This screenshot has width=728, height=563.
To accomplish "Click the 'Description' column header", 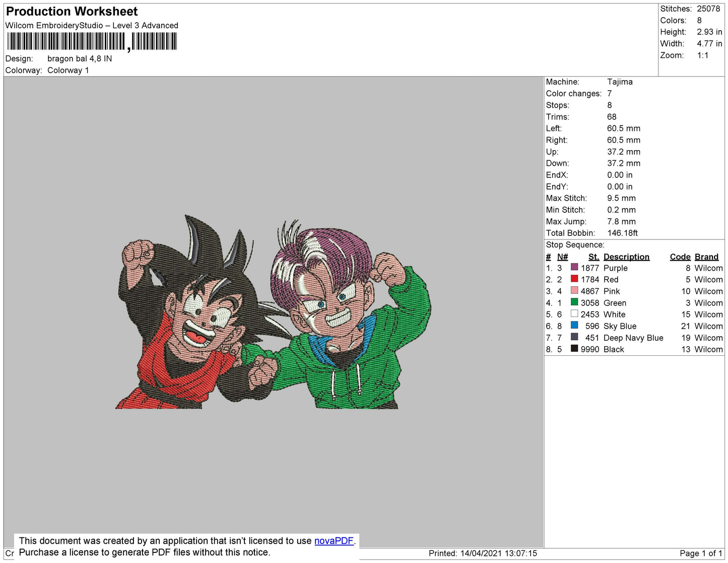I will coord(626,257).
